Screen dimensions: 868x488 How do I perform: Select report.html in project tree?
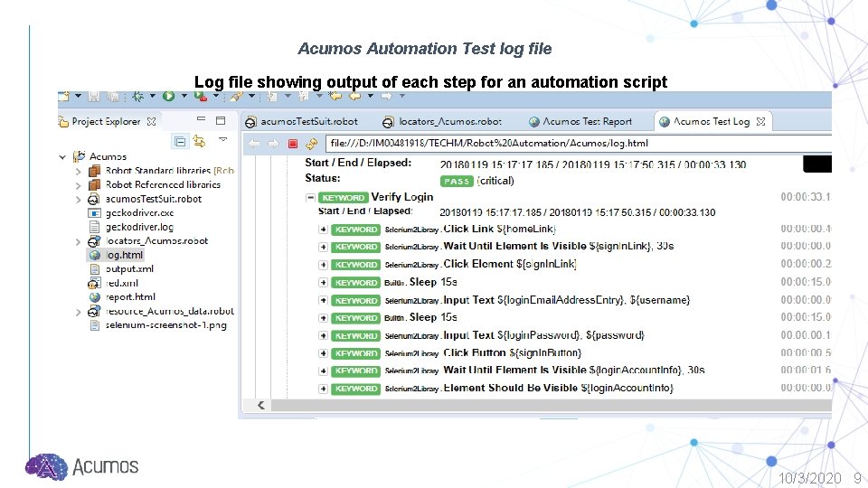pos(122,297)
